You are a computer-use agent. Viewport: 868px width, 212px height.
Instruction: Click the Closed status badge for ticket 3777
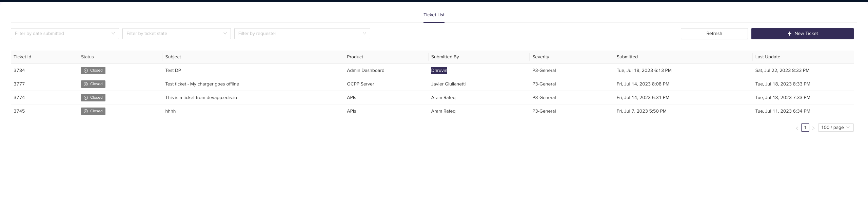tap(93, 84)
